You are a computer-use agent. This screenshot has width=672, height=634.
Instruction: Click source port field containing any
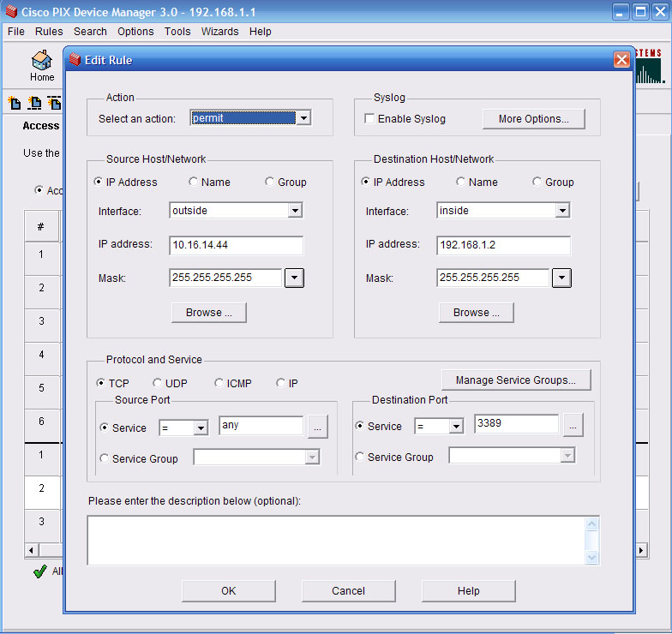261,425
